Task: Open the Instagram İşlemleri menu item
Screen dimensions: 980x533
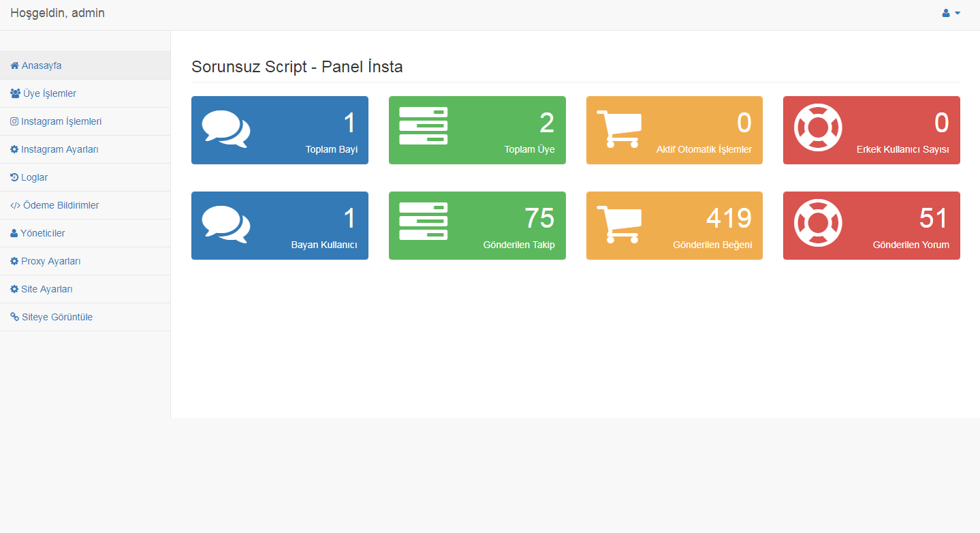Action: (85, 121)
